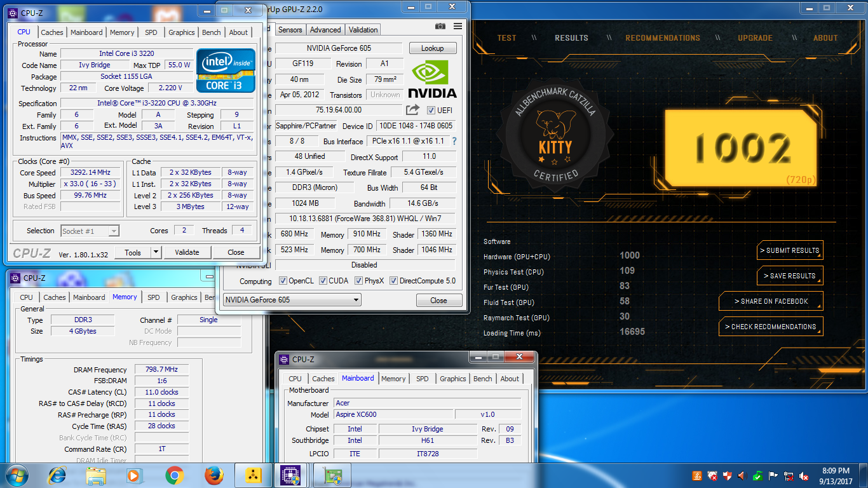Image resolution: width=868 pixels, height=488 pixels.
Task: Click the DRAM Frequency value 798.7 MHz
Action: [161, 370]
